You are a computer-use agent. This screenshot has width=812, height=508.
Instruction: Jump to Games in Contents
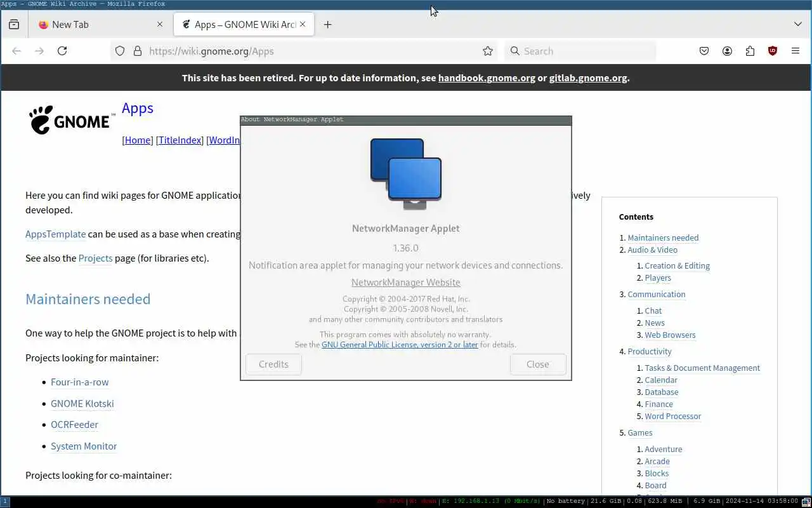point(639,433)
